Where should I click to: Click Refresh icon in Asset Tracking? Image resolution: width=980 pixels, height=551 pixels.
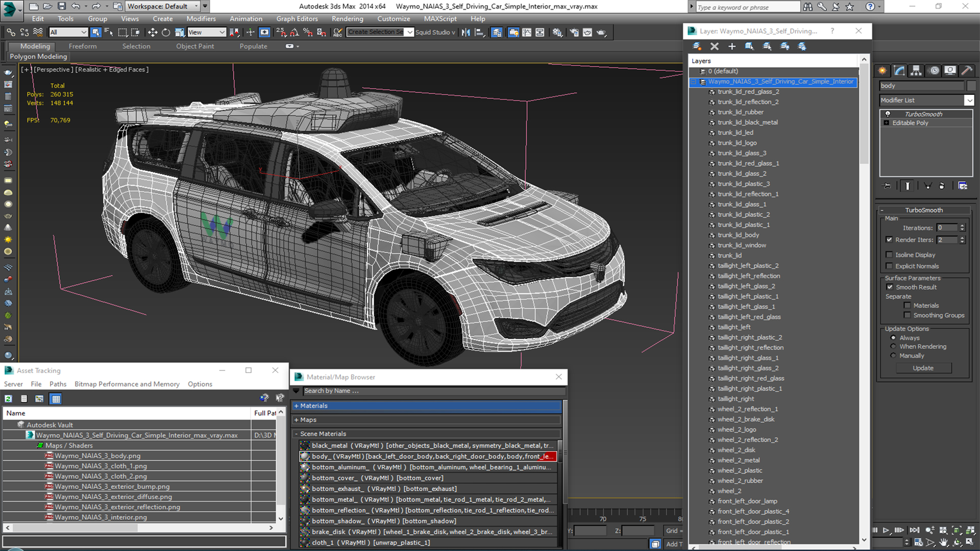click(x=8, y=398)
